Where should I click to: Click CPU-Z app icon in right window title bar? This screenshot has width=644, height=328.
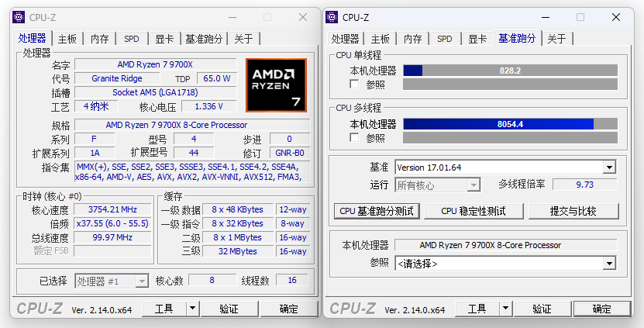332,17
